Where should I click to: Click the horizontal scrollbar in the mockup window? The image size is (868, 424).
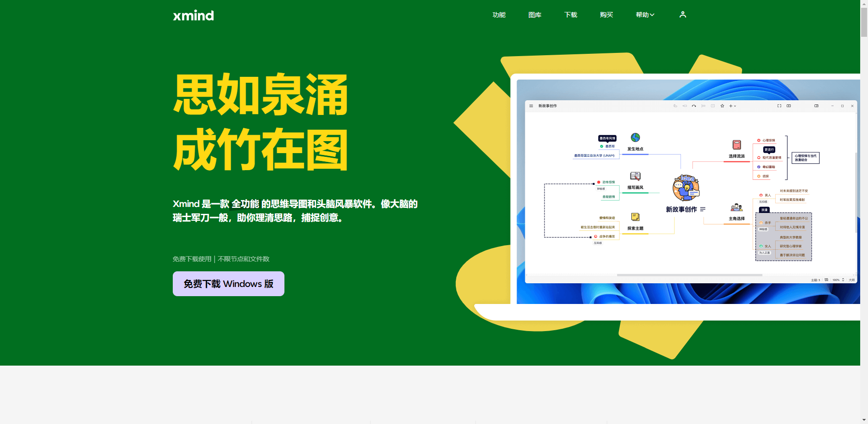click(689, 275)
